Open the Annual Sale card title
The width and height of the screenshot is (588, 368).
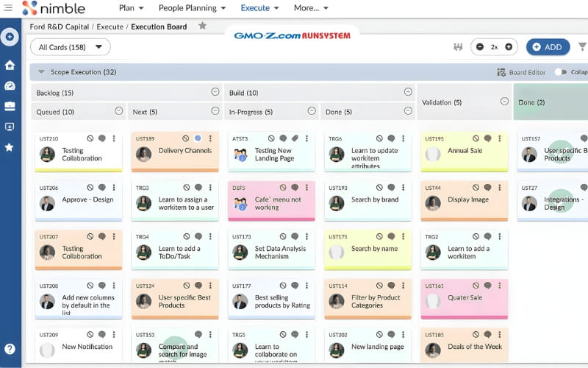click(465, 150)
